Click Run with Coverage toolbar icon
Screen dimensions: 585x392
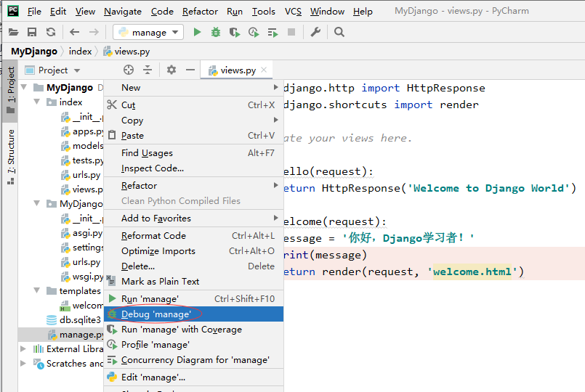pos(235,33)
